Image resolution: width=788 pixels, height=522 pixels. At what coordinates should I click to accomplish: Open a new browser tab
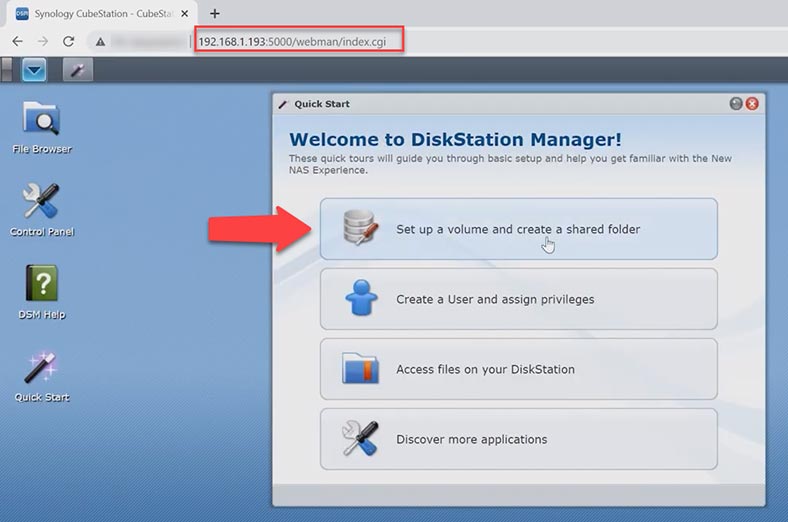[215, 14]
